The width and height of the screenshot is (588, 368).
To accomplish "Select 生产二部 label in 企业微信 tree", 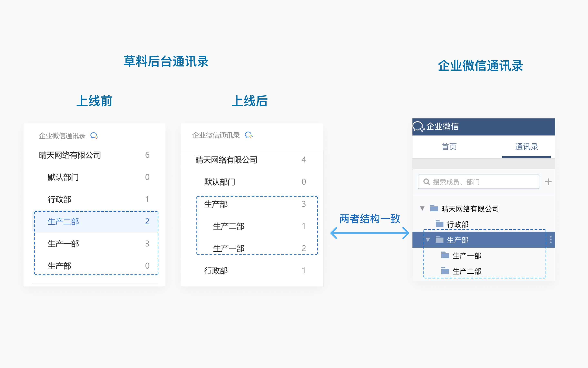I will (467, 271).
